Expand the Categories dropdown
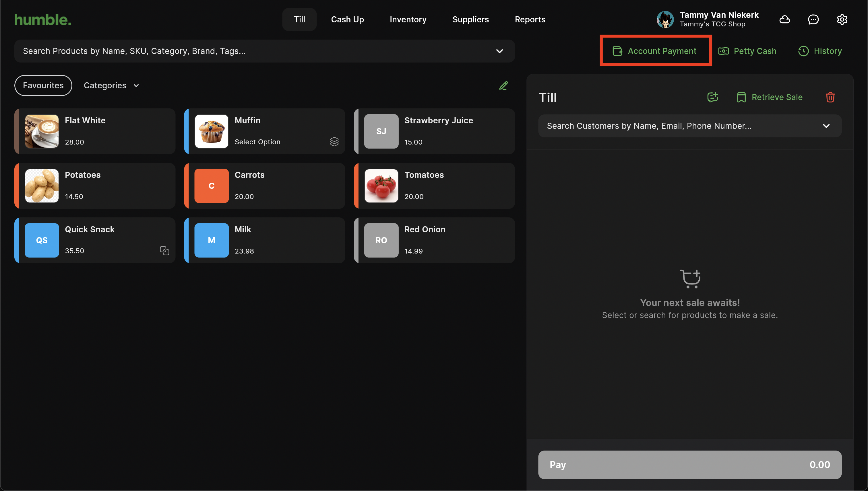 tap(111, 85)
